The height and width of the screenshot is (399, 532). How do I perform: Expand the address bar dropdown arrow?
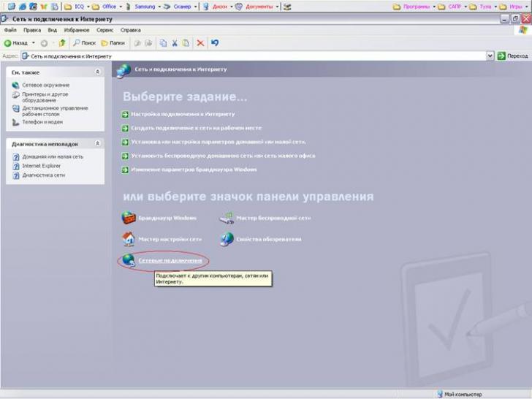click(490, 56)
